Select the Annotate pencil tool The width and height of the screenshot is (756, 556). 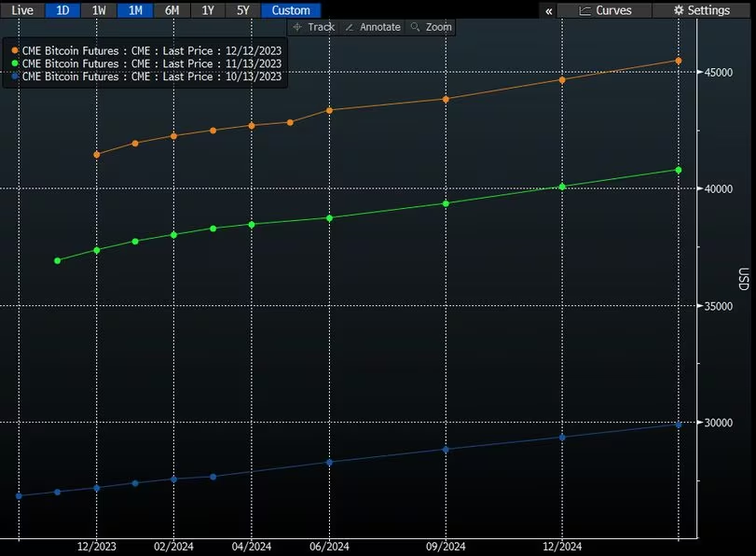click(x=350, y=27)
